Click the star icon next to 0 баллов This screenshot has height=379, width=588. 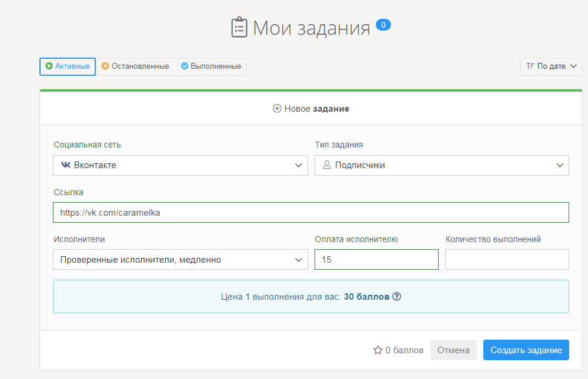(x=378, y=350)
